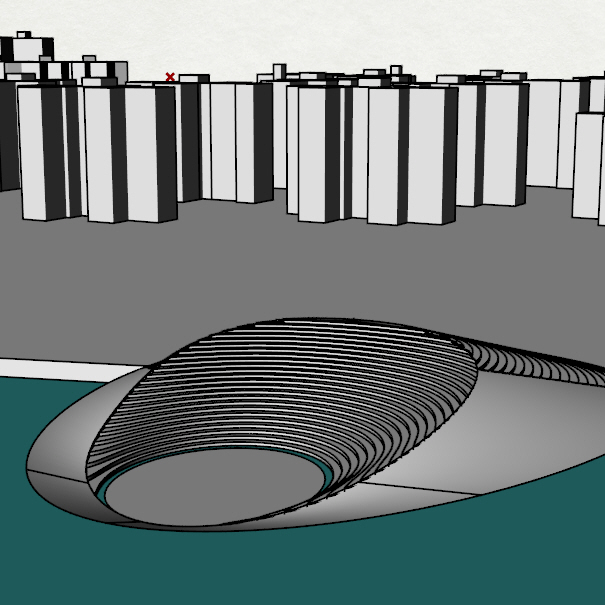
Task: Select the red X point marker
Action: point(170,77)
